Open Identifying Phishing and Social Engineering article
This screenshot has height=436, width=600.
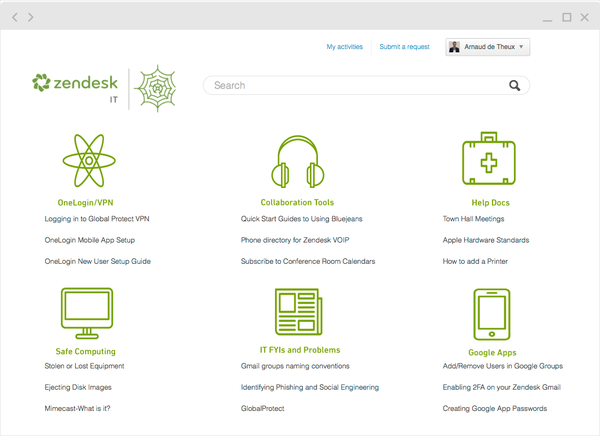310,387
